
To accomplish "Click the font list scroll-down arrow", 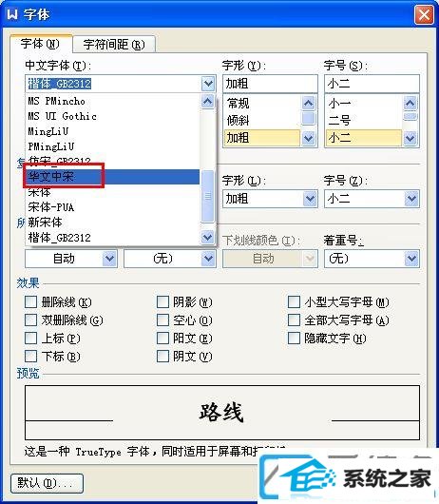I will pyautogui.click(x=208, y=238).
